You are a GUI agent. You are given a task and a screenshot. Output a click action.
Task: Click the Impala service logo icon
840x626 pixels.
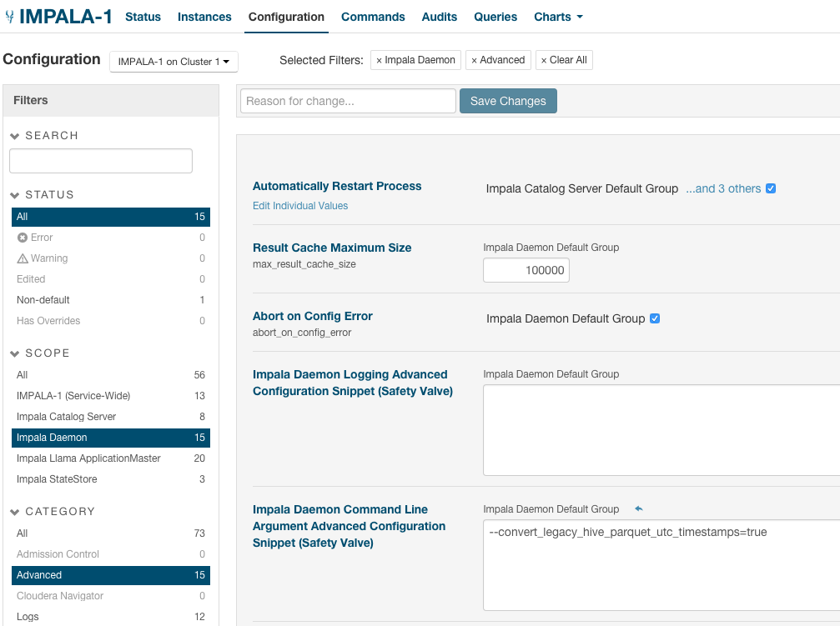pyautogui.click(x=12, y=15)
